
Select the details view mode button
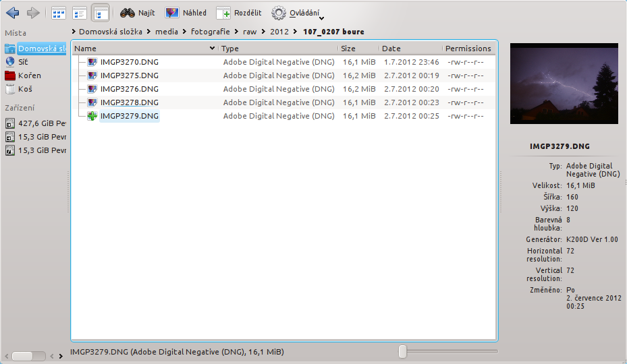pyautogui.click(x=101, y=13)
